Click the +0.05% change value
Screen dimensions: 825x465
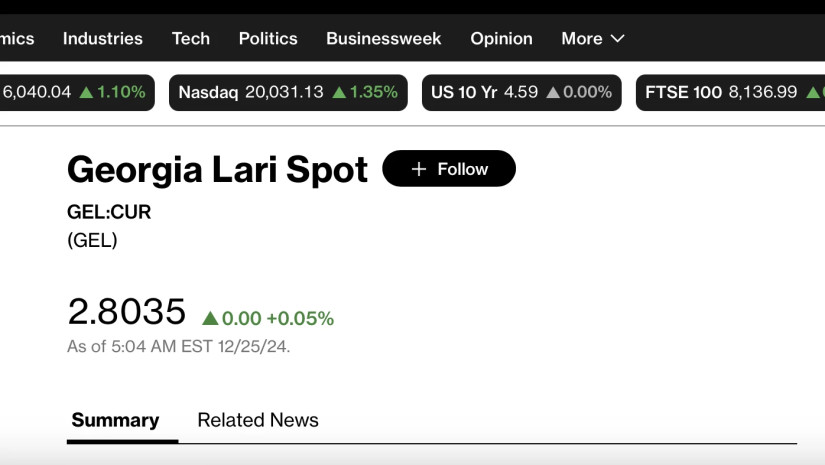click(x=300, y=319)
